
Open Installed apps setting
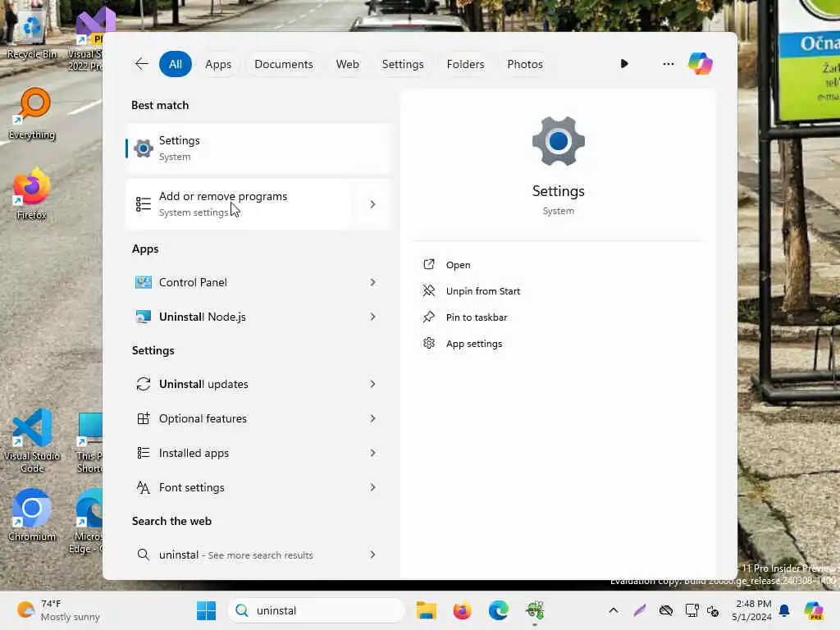[239, 453]
